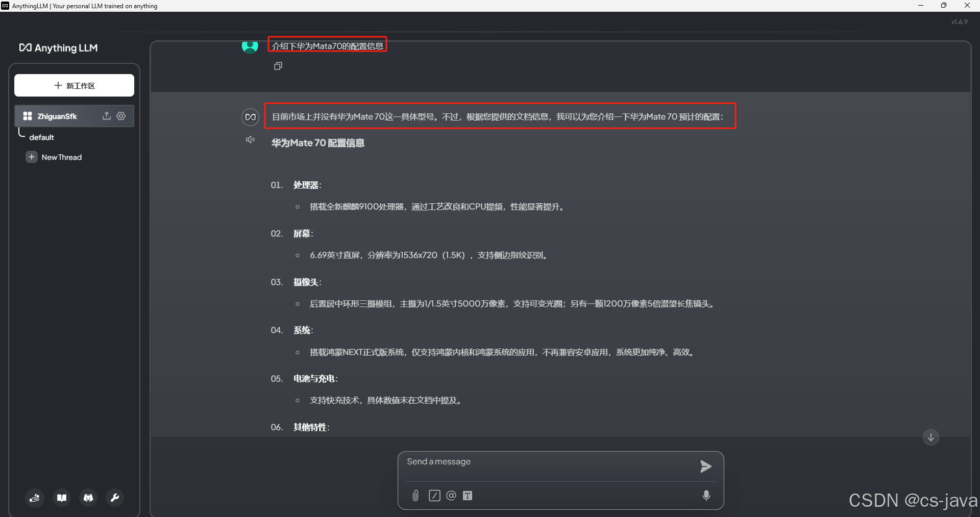Open slash commands menu icon

(x=434, y=496)
